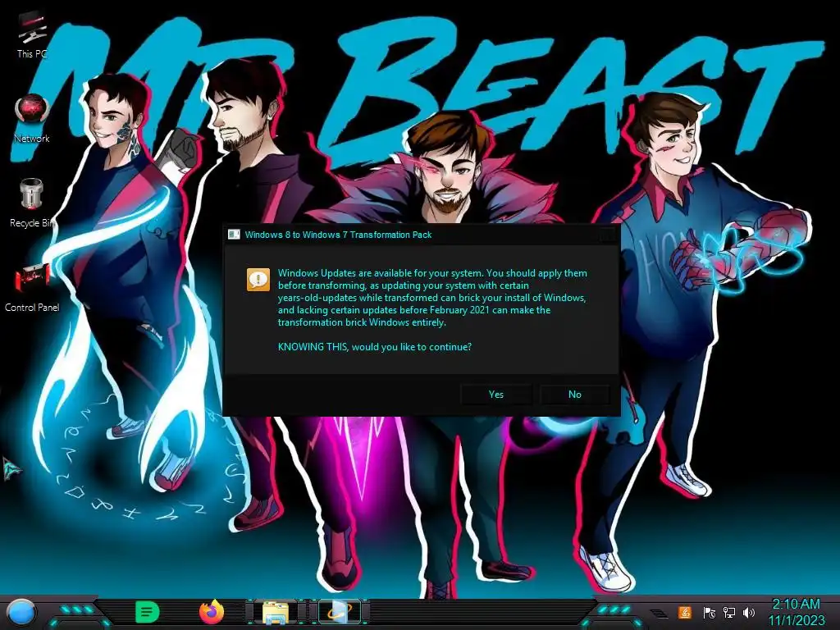
Task: Click the speaker volume tray icon
Action: tap(749, 612)
